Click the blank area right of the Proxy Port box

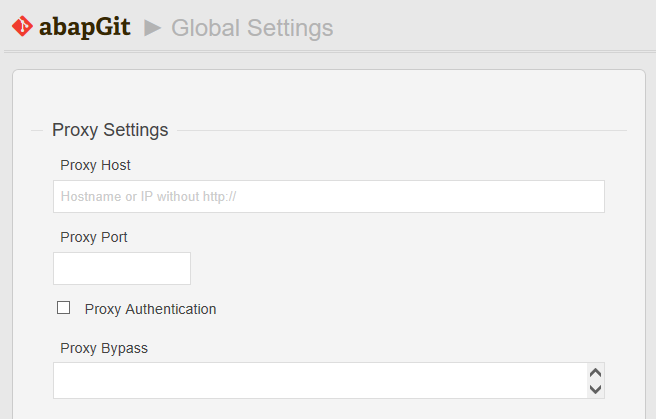click(397, 268)
